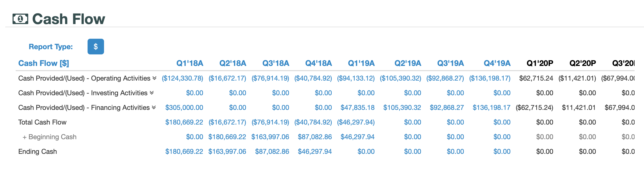
Task: Click the ($124,330.78) Operating Activities value
Action: (x=184, y=78)
